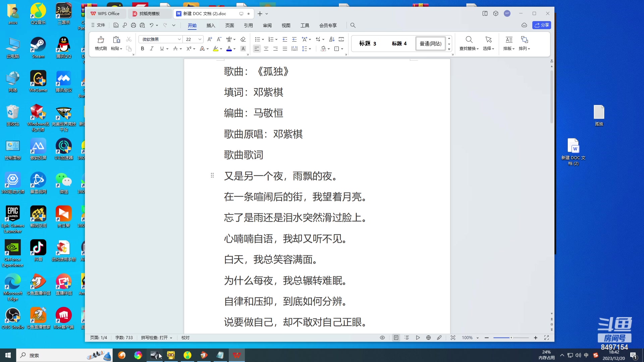Click the undo arrow icon
This screenshot has height=362, width=644.
pyautogui.click(x=152, y=25)
